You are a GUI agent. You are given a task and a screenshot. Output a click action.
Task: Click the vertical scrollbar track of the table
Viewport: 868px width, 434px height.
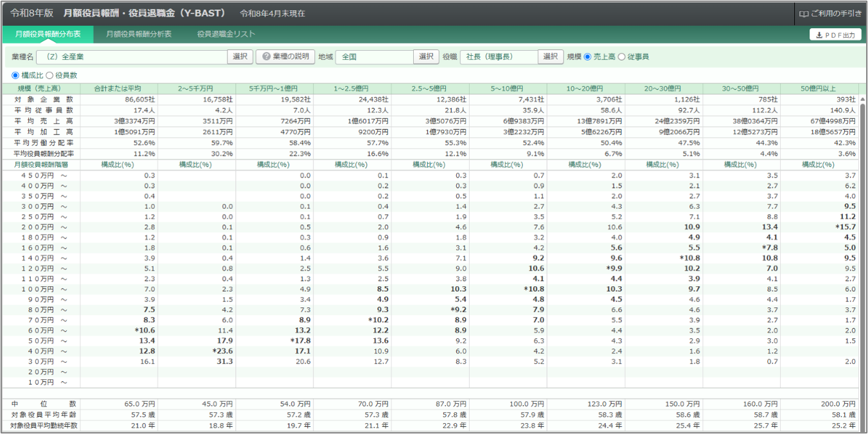tap(862, 265)
